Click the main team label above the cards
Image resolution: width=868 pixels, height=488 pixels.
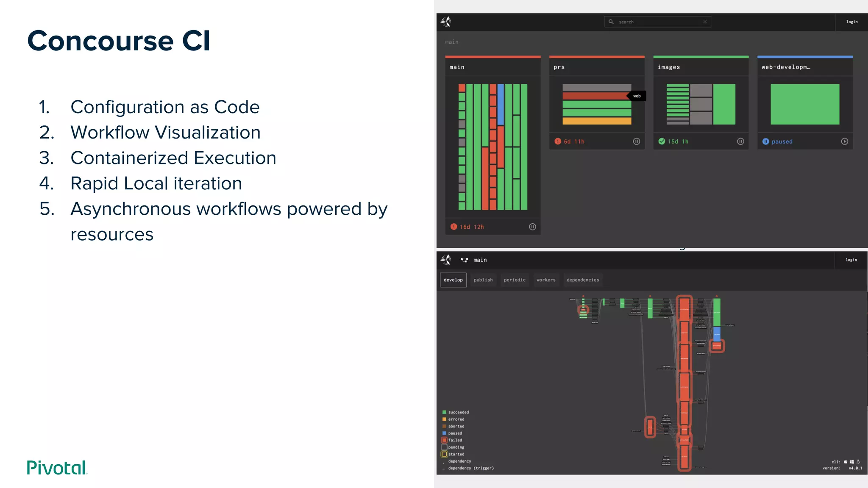tap(452, 42)
